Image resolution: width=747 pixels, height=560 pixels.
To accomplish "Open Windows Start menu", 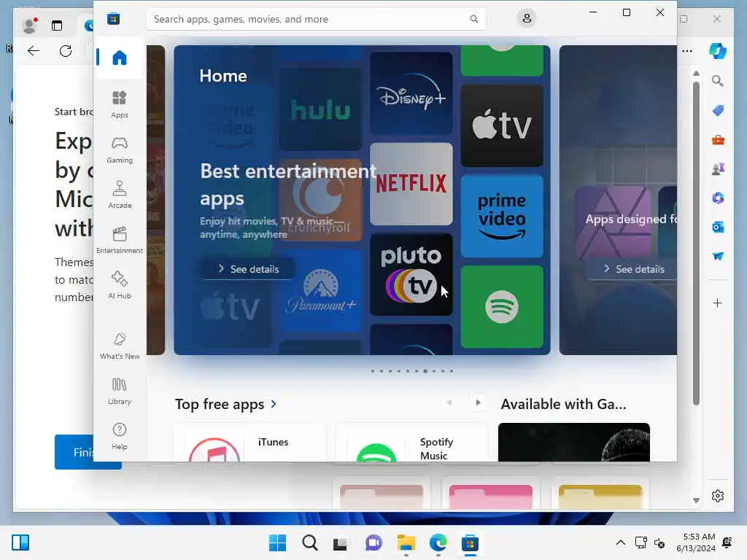I will point(277,542).
